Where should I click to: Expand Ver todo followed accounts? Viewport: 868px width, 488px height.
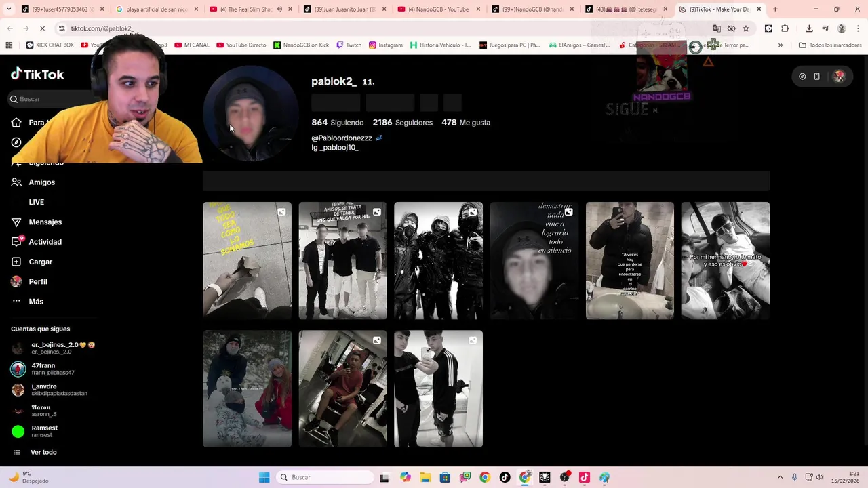click(35, 452)
